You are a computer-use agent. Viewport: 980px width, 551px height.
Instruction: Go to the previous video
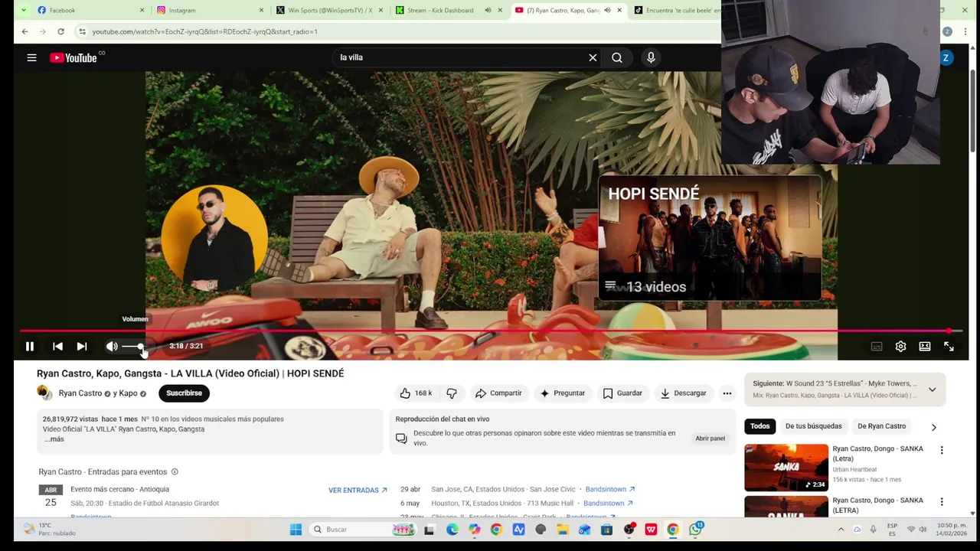point(57,347)
